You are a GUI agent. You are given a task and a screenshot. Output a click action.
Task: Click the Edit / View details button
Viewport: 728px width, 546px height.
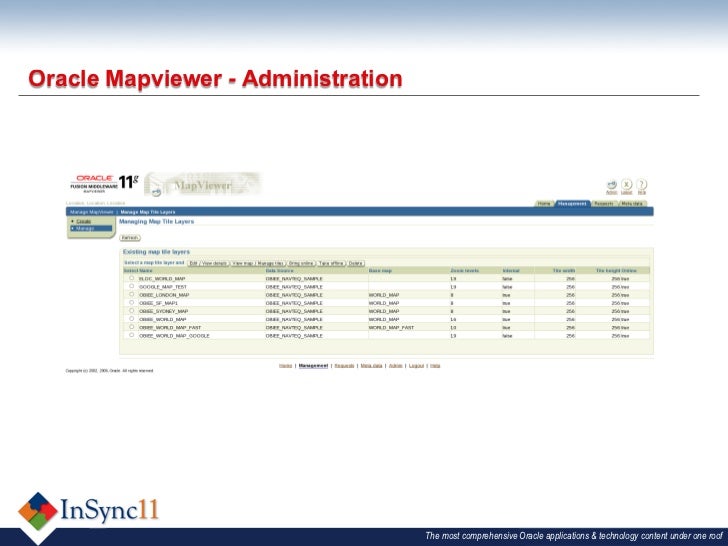tap(208, 263)
